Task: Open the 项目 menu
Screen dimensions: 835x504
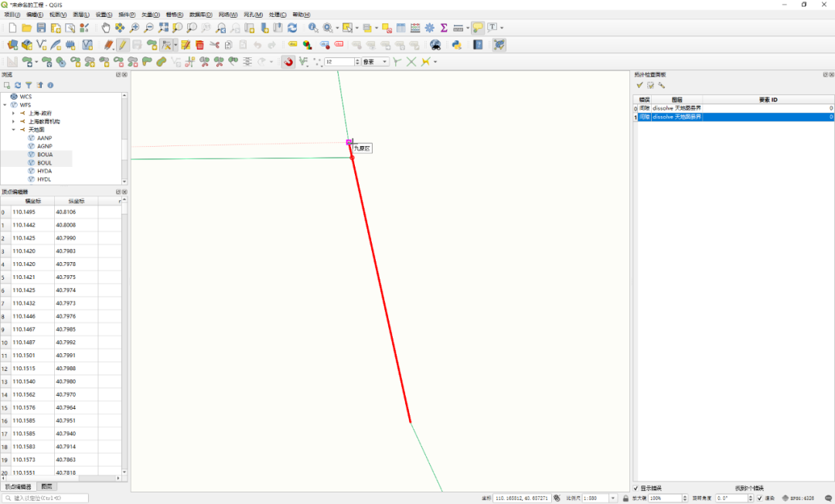Action: tap(12, 15)
